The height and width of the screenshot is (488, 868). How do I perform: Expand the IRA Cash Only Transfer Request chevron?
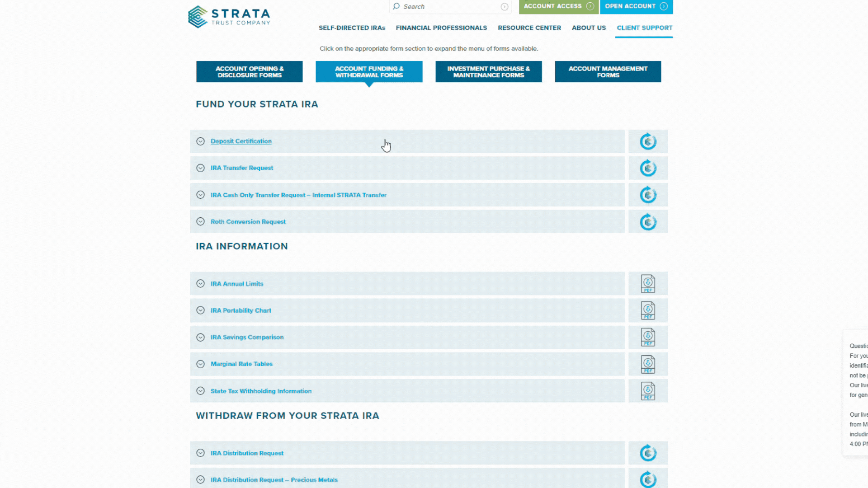coord(201,195)
